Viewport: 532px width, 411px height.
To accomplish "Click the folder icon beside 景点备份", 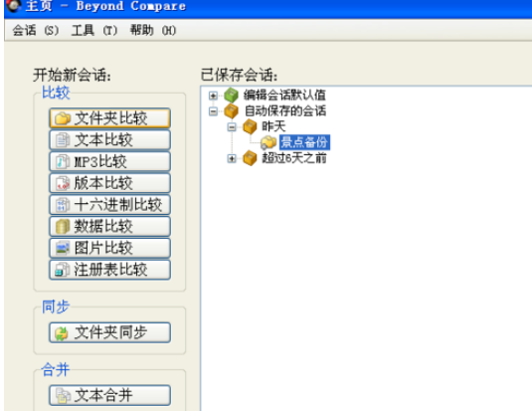I will pyautogui.click(x=268, y=142).
